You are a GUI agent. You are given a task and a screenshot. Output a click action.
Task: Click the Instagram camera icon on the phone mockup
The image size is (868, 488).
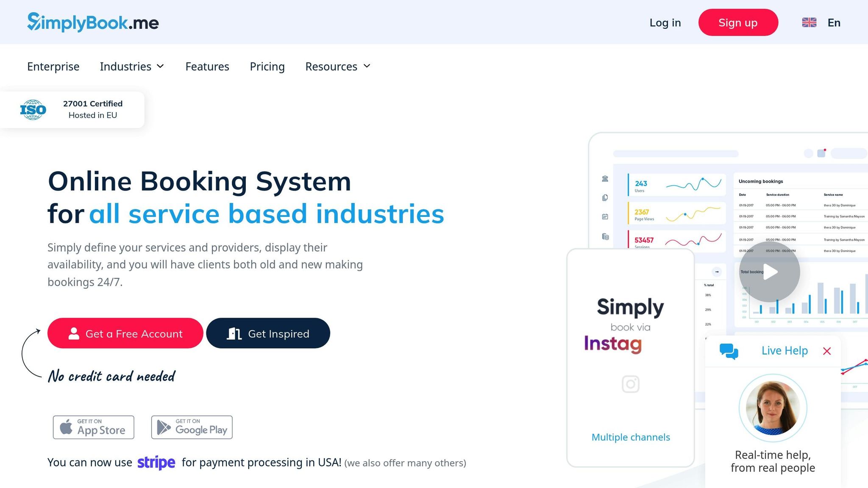click(630, 384)
